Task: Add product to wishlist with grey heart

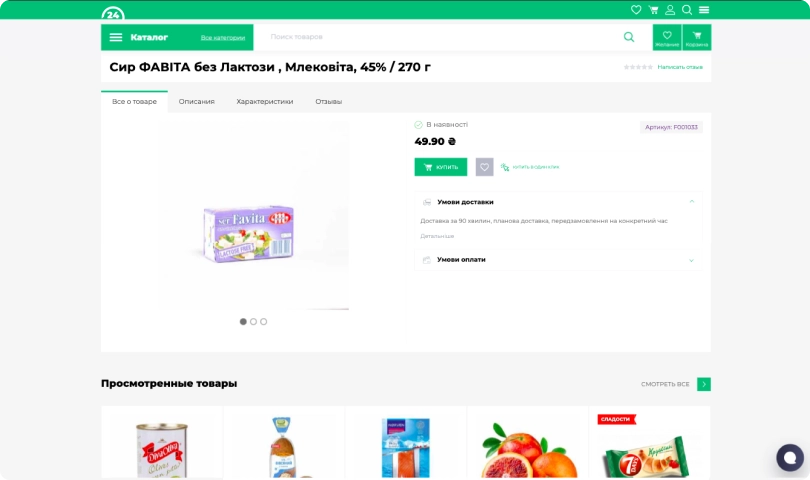Action: pyautogui.click(x=484, y=167)
